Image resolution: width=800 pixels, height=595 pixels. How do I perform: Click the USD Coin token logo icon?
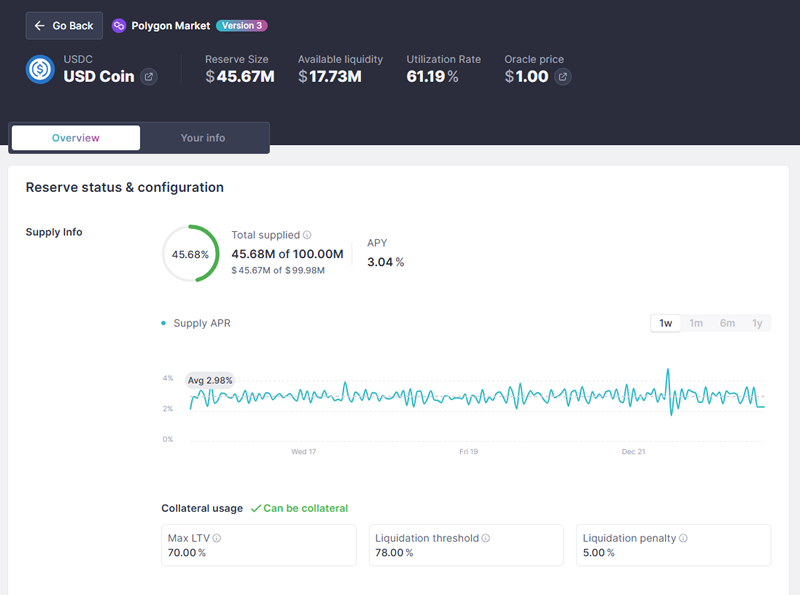pos(41,70)
